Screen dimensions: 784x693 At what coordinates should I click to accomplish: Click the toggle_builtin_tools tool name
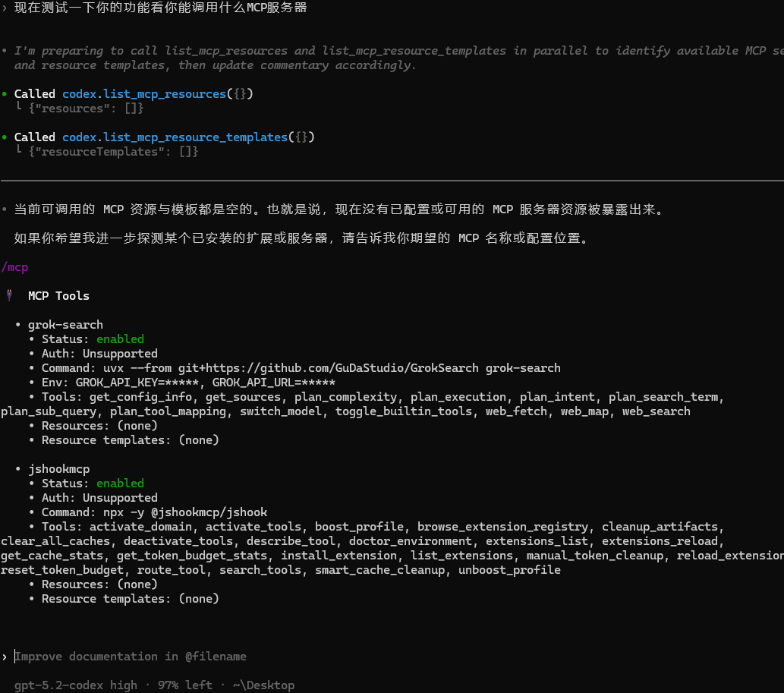pos(404,411)
